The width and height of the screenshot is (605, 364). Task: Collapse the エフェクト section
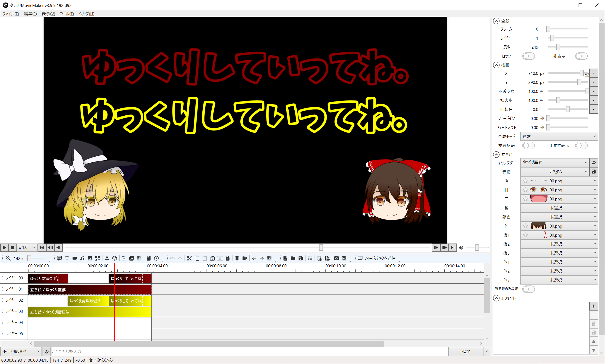click(x=496, y=298)
